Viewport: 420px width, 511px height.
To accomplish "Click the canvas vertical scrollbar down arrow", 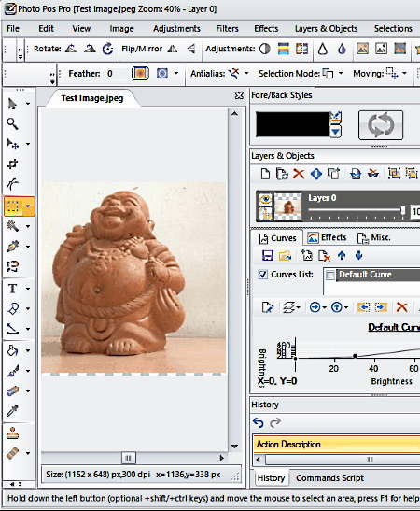I will pyautogui.click(x=234, y=446).
